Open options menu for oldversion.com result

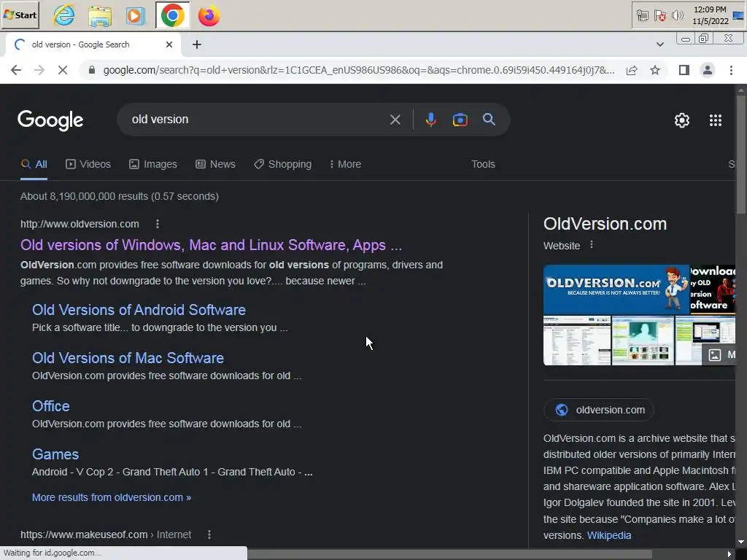coord(158,224)
